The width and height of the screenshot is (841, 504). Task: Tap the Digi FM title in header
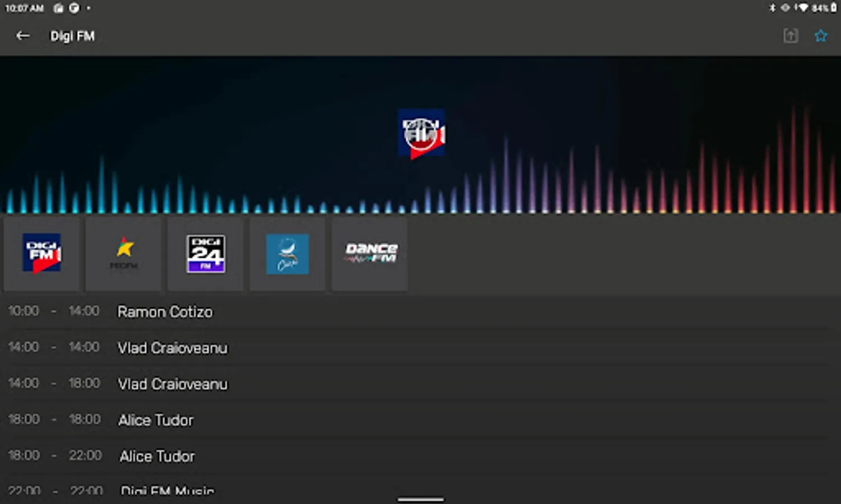[x=72, y=36]
